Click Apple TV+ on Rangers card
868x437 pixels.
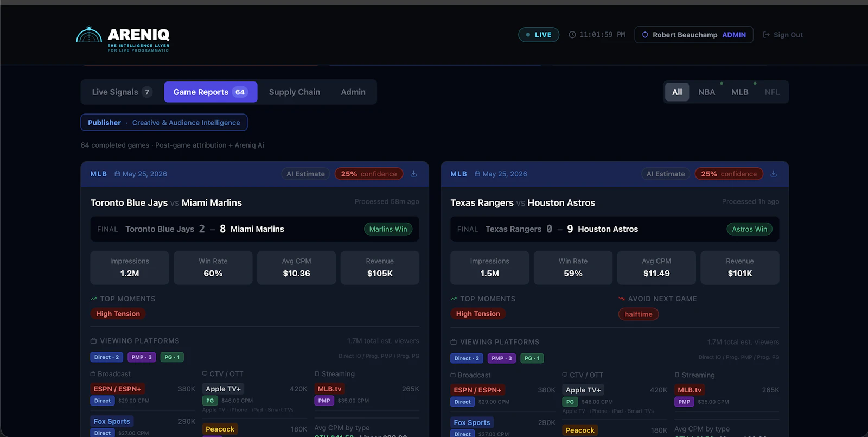point(583,390)
